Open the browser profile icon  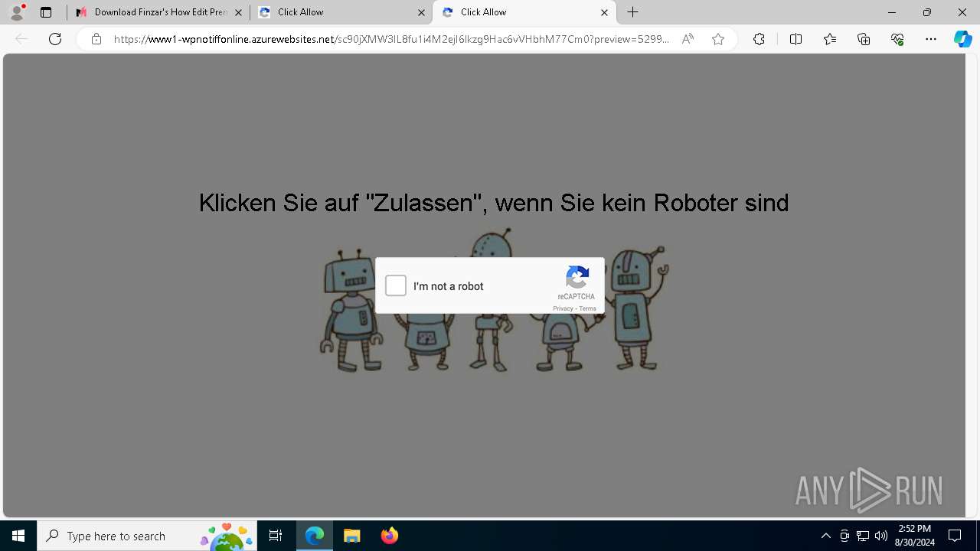(x=17, y=12)
